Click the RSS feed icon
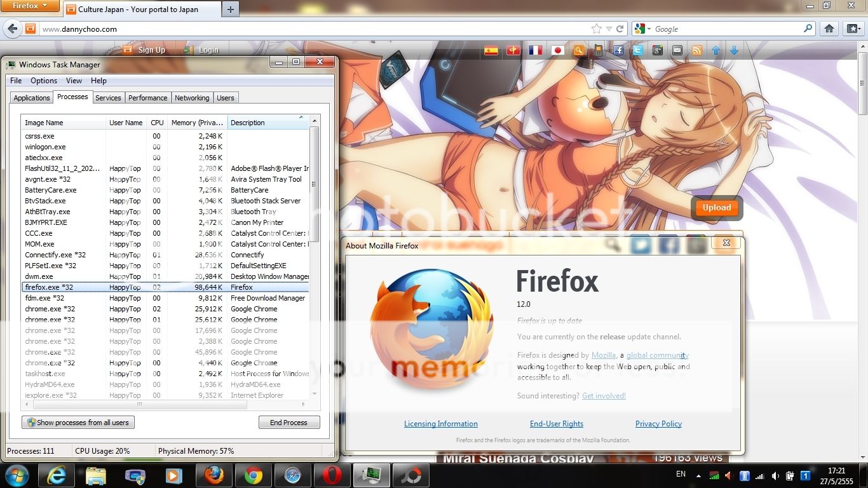Viewport: 868px width, 488px height. point(697,50)
